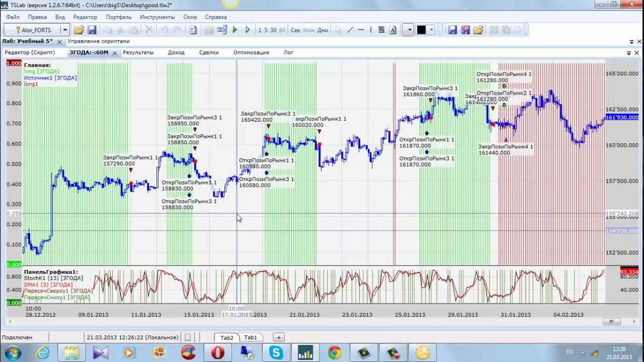Click the script blocks diagram icon
Viewport: 644px width, 362px height.
[x=222, y=30]
